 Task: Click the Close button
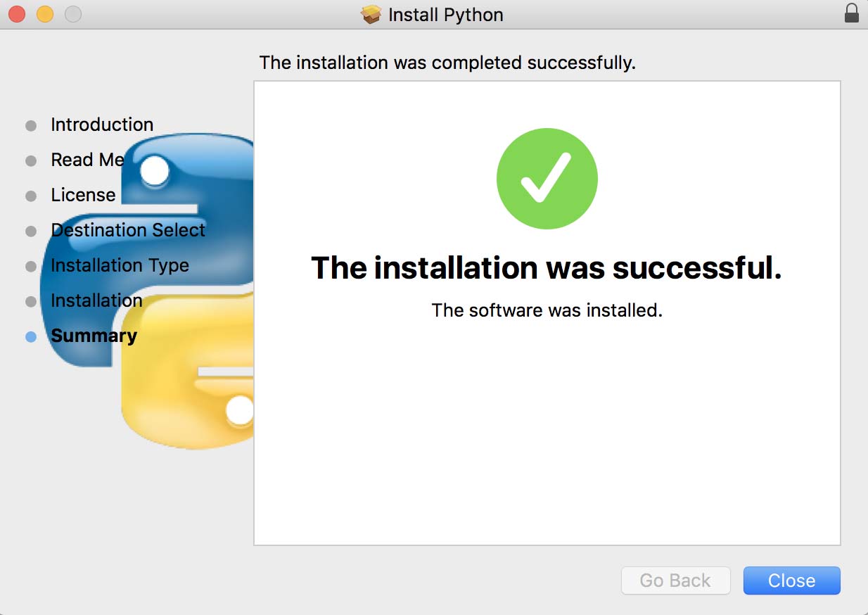coord(791,581)
